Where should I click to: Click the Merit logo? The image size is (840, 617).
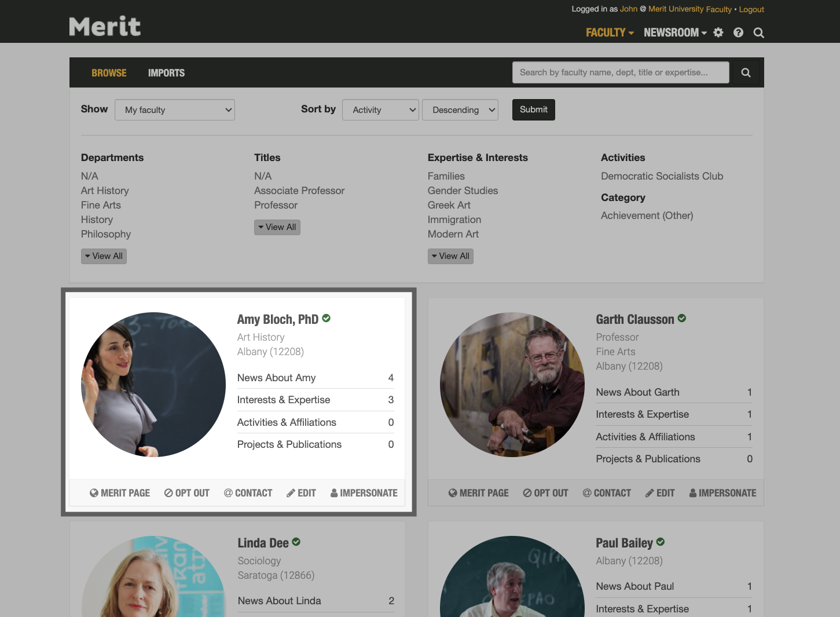click(105, 27)
